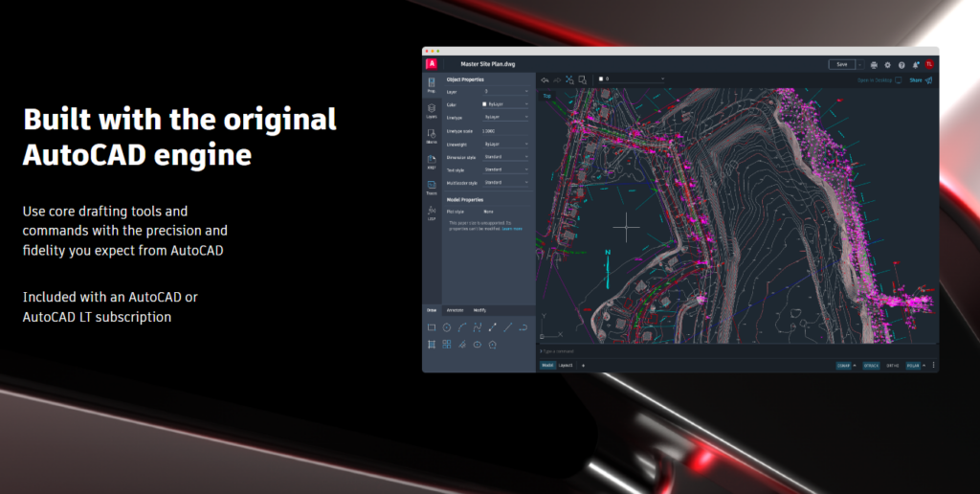Open the LISP sidebar panel
Screen dimensions: 980x494
pyautogui.click(x=432, y=213)
